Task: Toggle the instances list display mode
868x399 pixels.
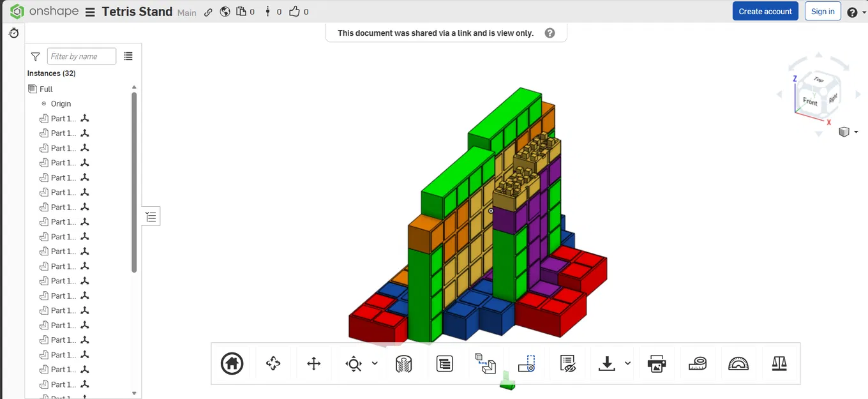Action: tap(128, 56)
